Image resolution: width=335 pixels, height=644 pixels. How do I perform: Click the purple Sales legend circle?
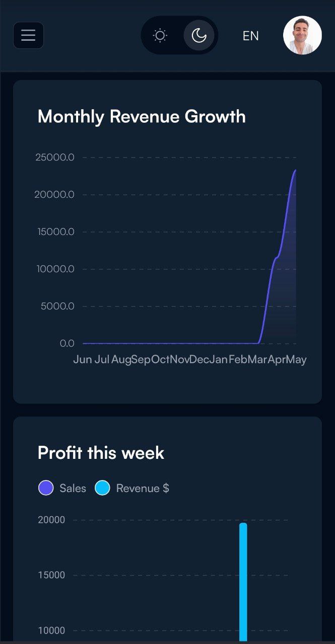[x=46, y=488]
